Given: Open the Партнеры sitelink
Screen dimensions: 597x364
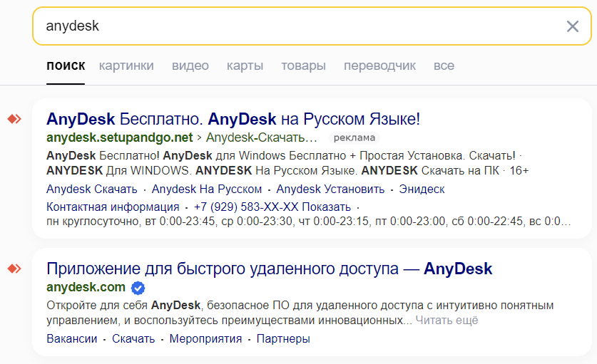Looking at the screenshot, I should [283, 338].
